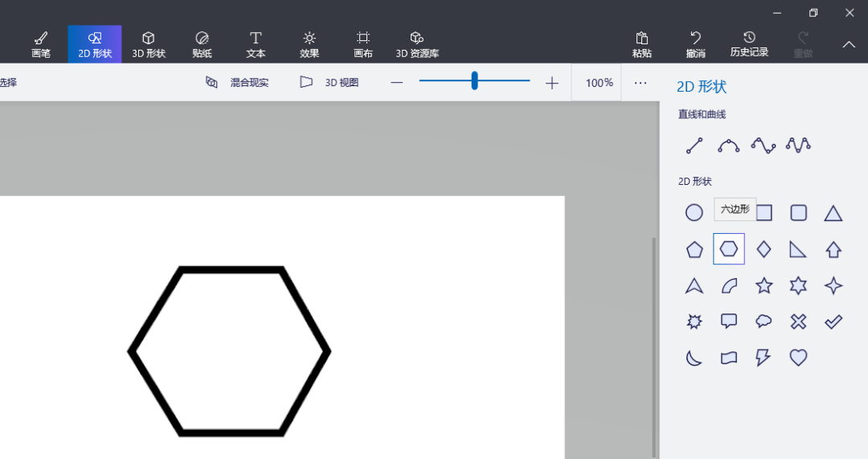
Task: Collapse the ribbon with the chevron arrow
Action: (849, 45)
